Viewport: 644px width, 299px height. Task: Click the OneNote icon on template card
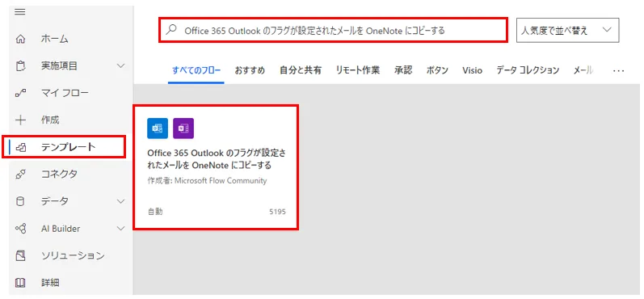[x=183, y=128]
